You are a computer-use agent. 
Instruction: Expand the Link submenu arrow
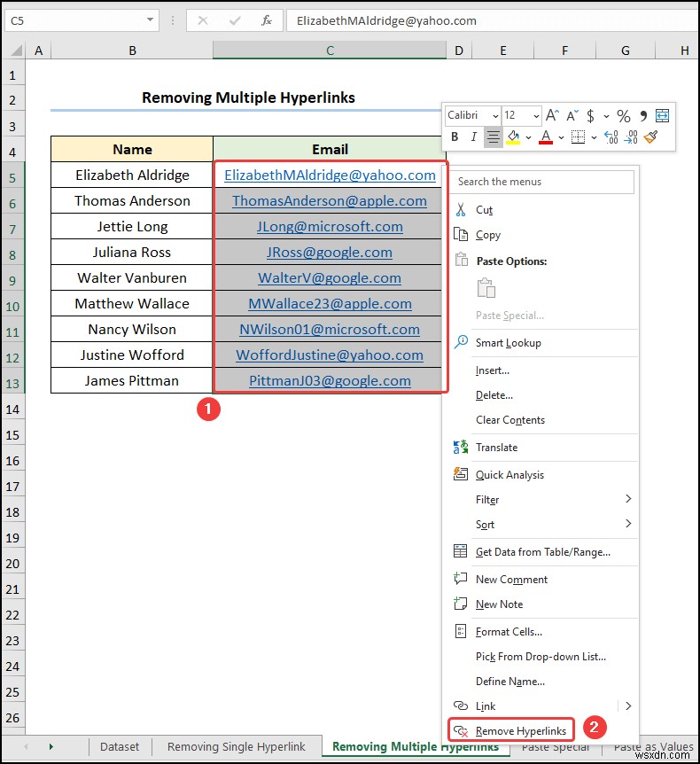point(628,706)
